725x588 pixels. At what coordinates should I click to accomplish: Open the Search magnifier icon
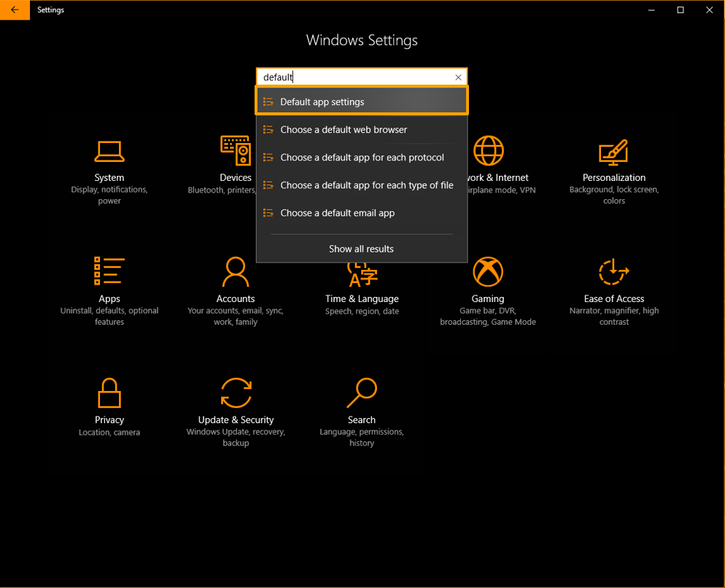tap(362, 392)
